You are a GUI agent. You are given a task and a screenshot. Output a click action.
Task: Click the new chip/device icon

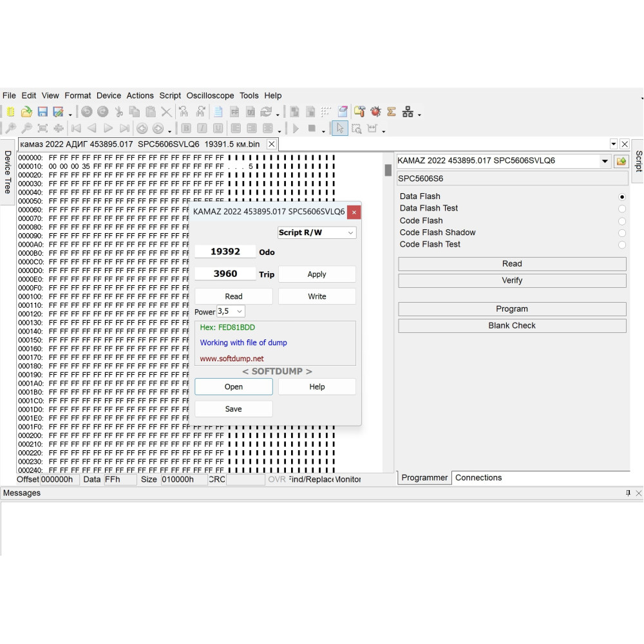[x=10, y=111]
